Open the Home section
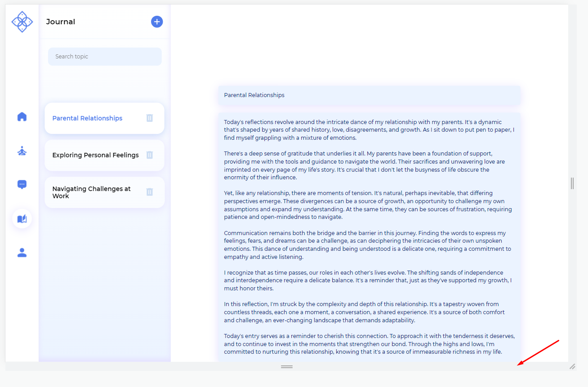 pos(22,116)
